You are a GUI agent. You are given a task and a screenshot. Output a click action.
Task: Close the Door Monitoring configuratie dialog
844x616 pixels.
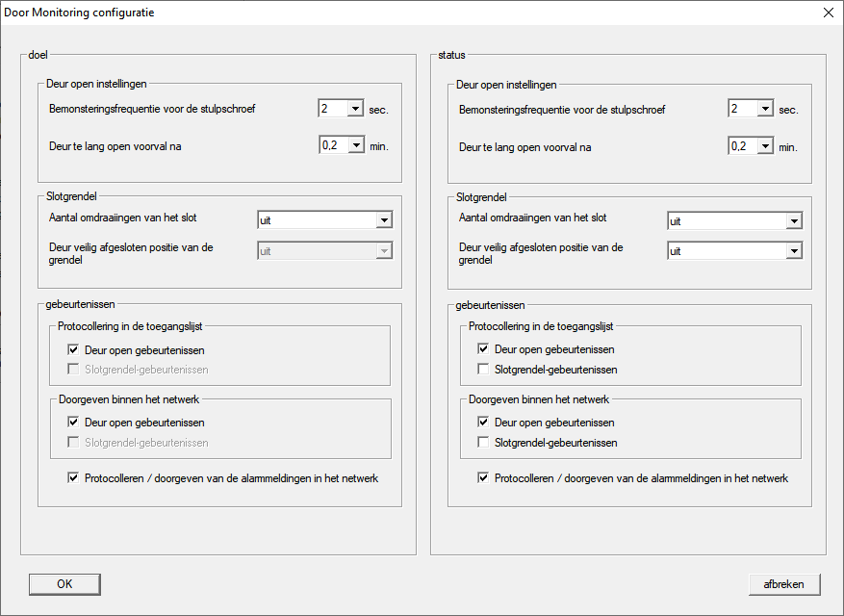click(828, 13)
